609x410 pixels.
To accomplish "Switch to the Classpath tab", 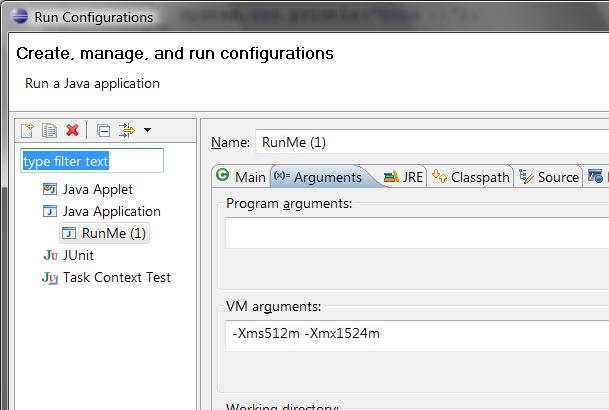I will (x=471, y=177).
